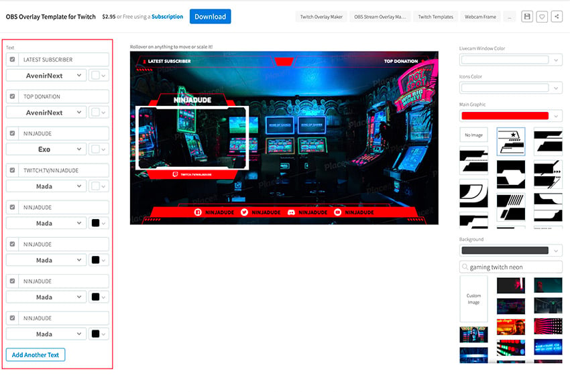Open the Exo font dropdown
This screenshot has height=392, width=570.
[46, 149]
